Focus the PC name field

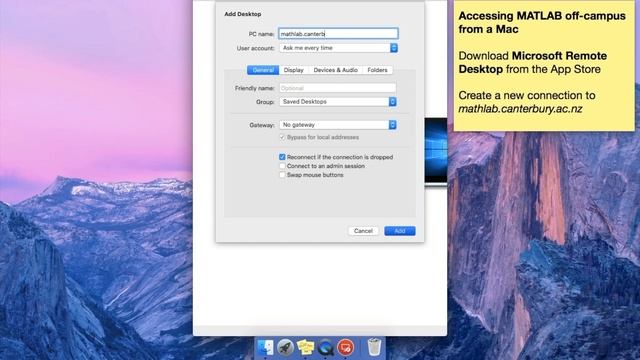click(338, 34)
